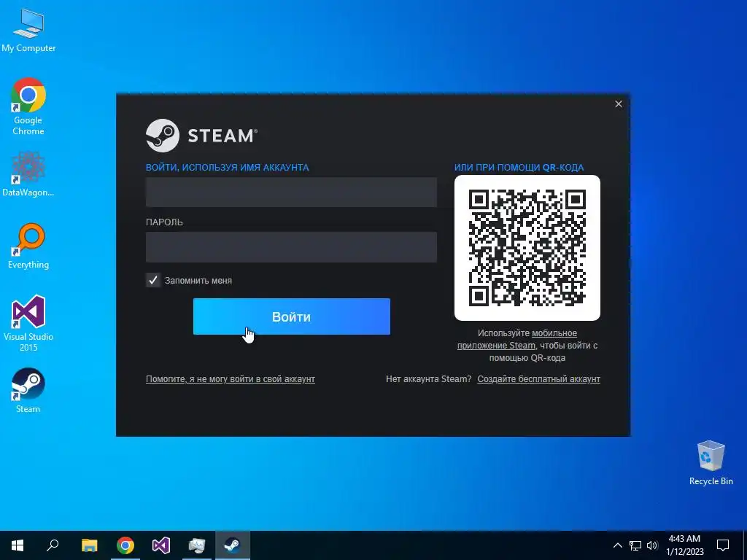Click 'ВОЙТИ, ИСПОЛЬЗУЯ ИМЯ АККАУНТА' label

point(228,168)
